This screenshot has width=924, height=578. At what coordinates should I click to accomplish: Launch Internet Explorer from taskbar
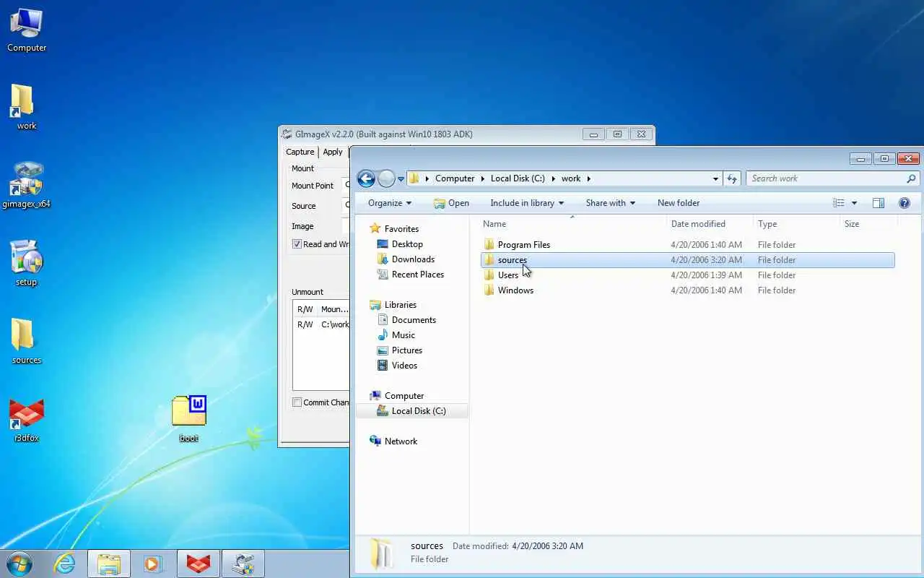point(65,564)
